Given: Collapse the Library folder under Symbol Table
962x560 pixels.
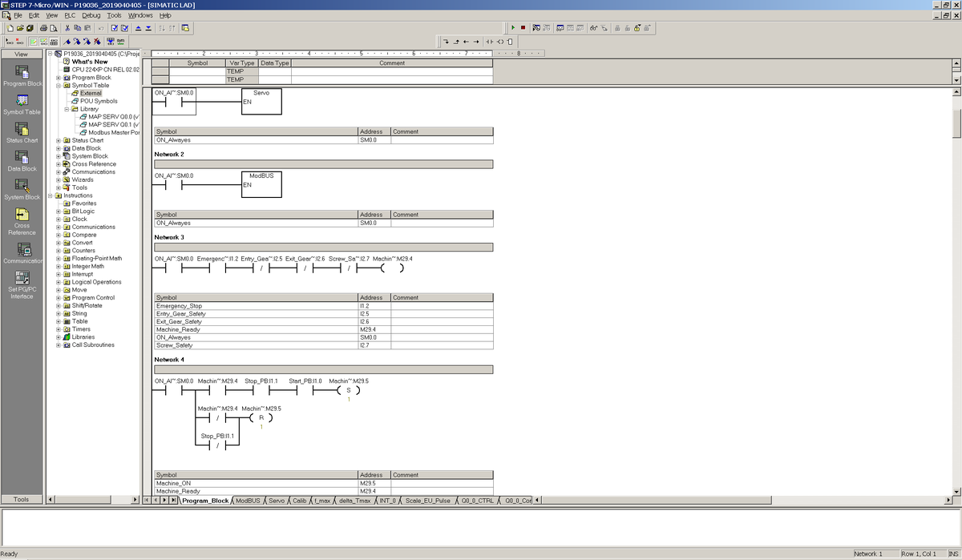Looking at the screenshot, I should [67, 109].
